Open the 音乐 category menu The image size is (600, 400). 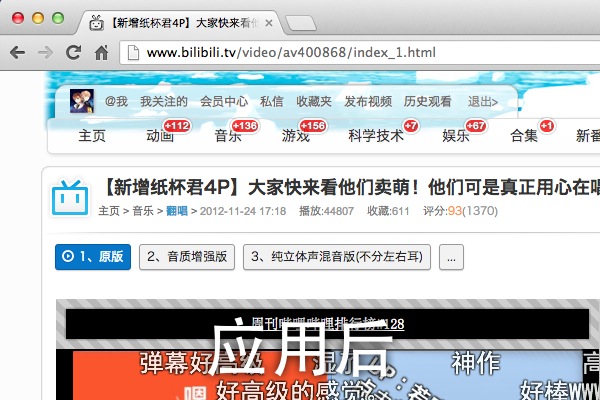228,136
